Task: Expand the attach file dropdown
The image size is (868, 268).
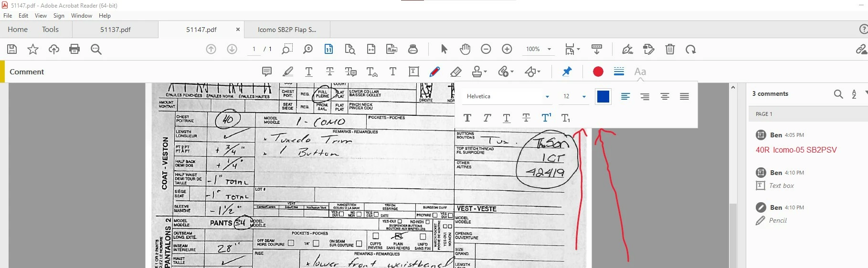Action: [512, 72]
